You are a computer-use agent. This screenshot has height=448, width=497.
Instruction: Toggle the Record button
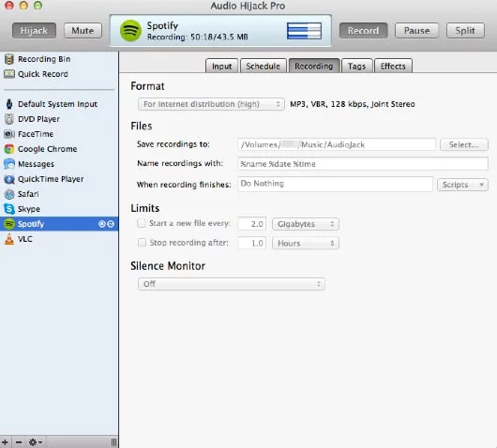(x=363, y=31)
